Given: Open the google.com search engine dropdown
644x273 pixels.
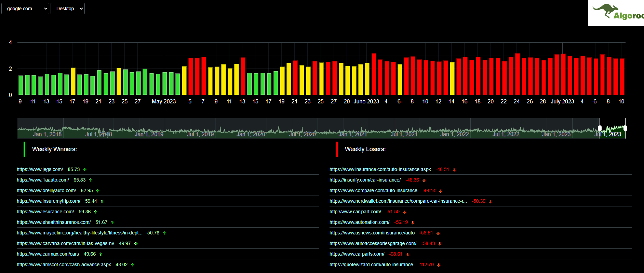Looking at the screenshot, I should (x=25, y=9).
